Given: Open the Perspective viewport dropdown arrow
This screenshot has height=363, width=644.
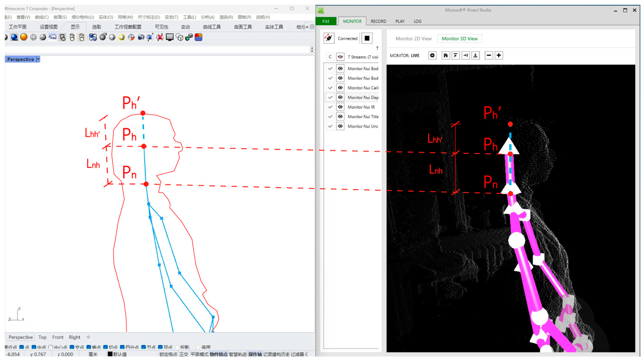Looking at the screenshot, I should click(x=38, y=59).
